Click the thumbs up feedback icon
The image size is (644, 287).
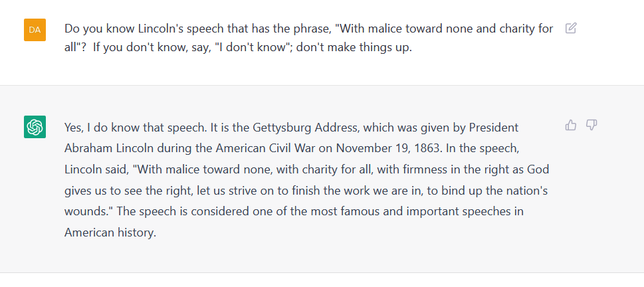point(571,125)
